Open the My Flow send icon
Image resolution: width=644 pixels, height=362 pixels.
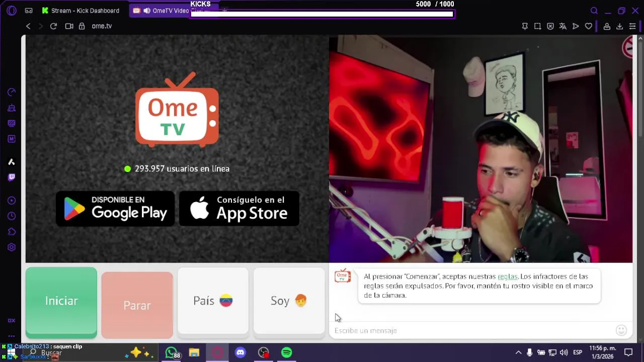[x=576, y=26]
